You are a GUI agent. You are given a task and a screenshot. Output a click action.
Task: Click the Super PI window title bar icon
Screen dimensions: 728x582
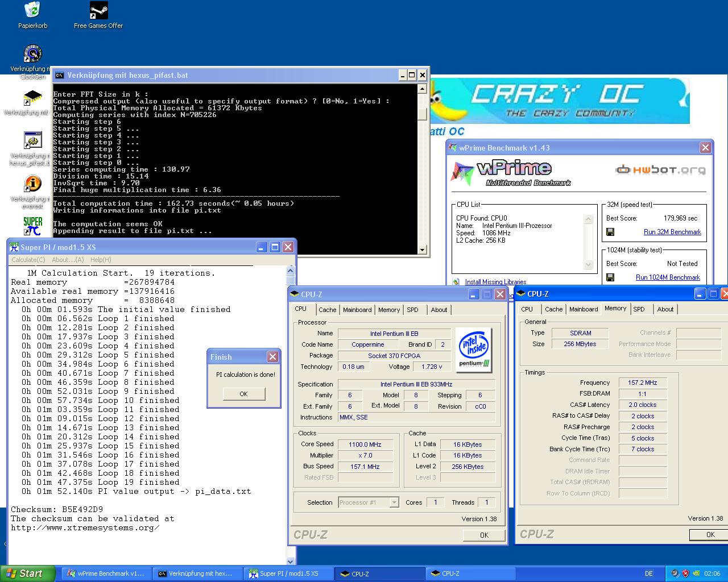coord(14,247)
